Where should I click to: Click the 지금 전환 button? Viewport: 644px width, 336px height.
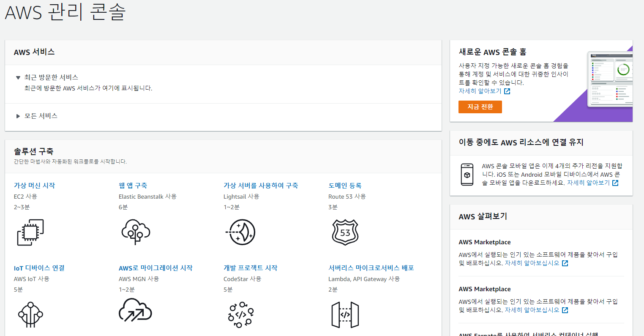[x=480, y=107]
